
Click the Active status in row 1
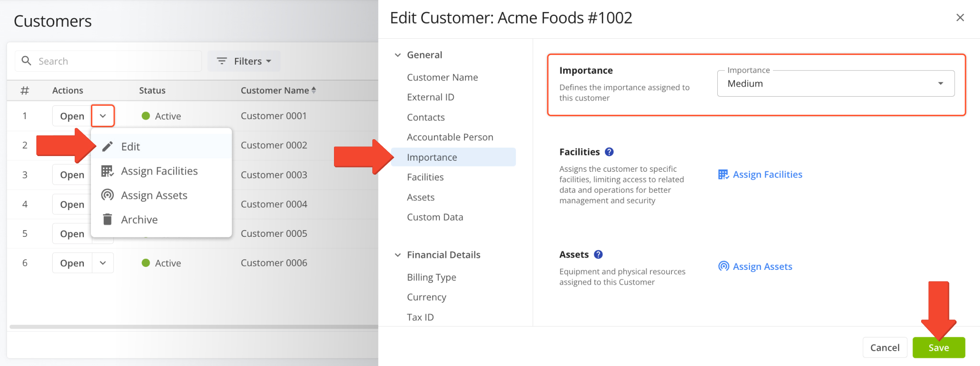161,116
